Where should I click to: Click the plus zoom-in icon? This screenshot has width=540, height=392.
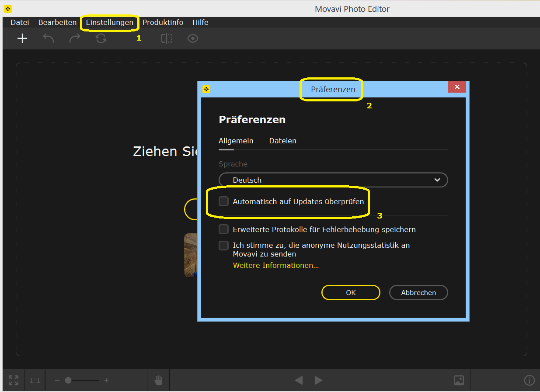click(x=106, y=381)
